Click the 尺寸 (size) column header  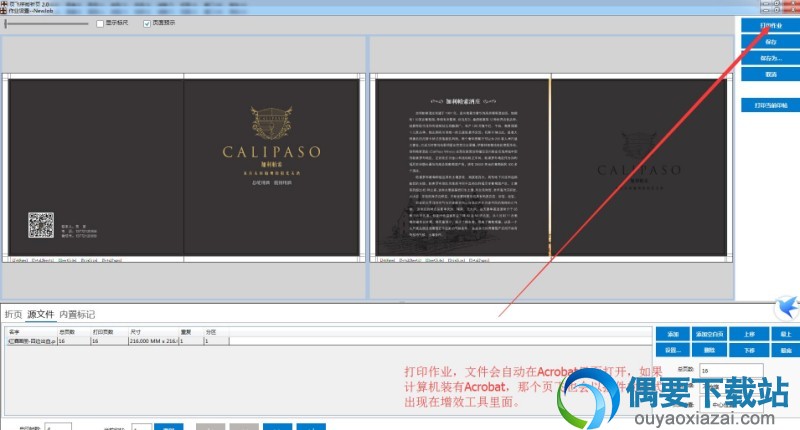[153, 332]
